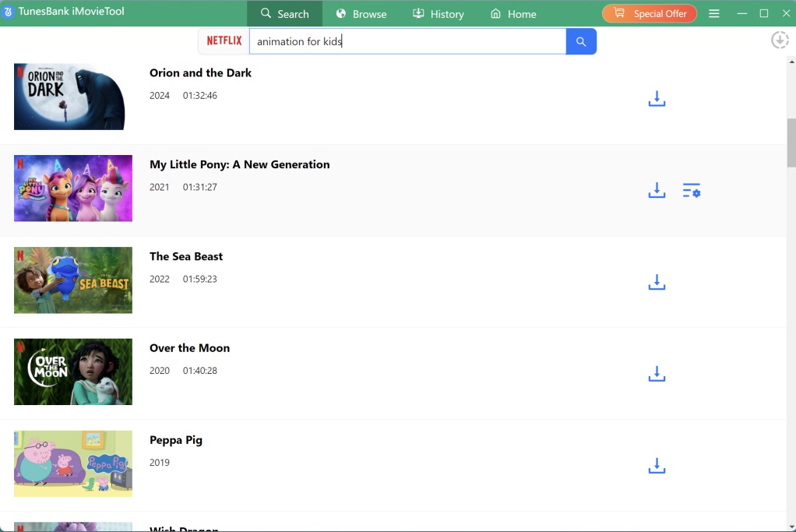Click inside the search text field

click(x=405, y=41)
